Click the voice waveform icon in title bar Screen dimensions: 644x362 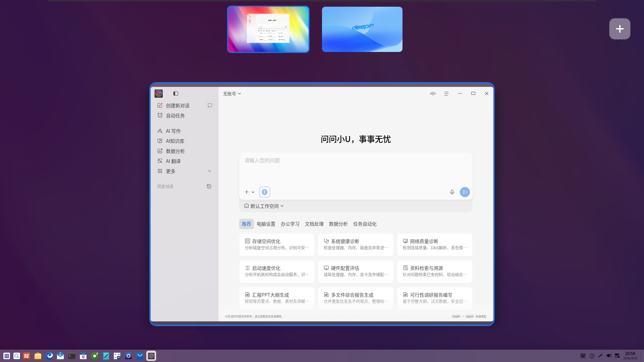[433, 94]
